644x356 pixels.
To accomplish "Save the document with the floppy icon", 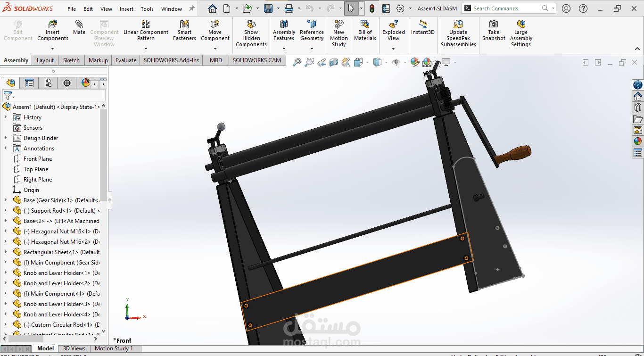I will coord(268,8).
